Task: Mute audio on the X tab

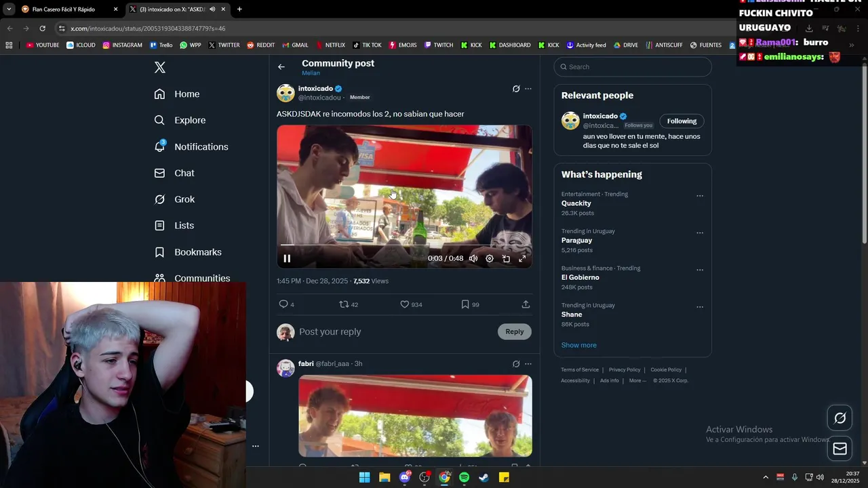Action: pyautogui.click(x=212, y=9)
